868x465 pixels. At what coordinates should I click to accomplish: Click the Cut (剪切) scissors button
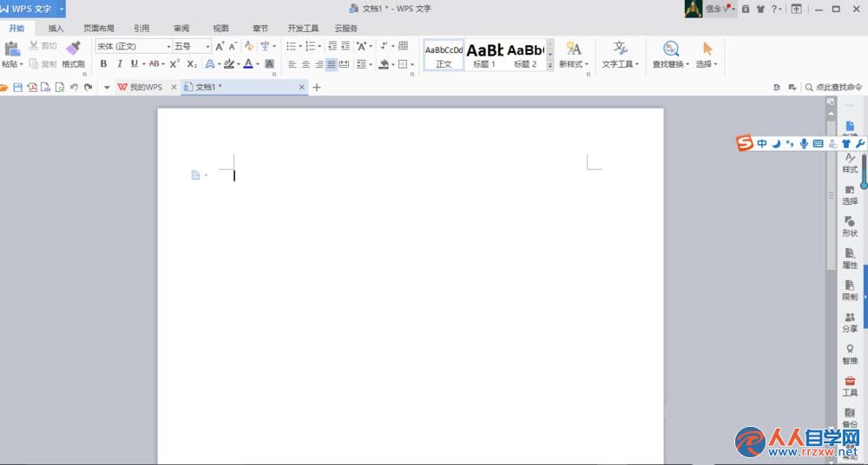[43, 46]
